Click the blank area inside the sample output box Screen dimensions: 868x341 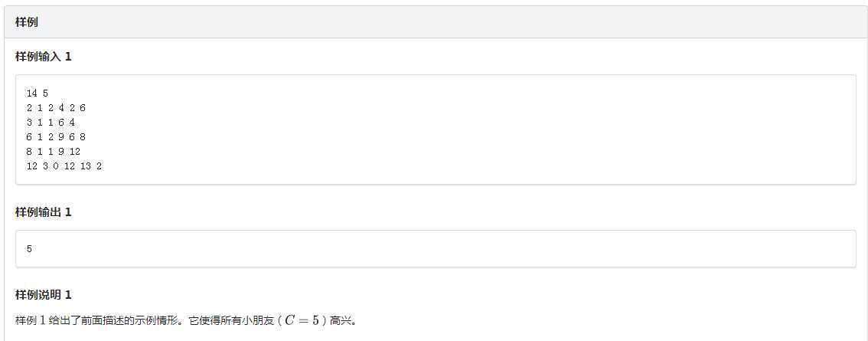pyautogui.click(x=459, y=249)
